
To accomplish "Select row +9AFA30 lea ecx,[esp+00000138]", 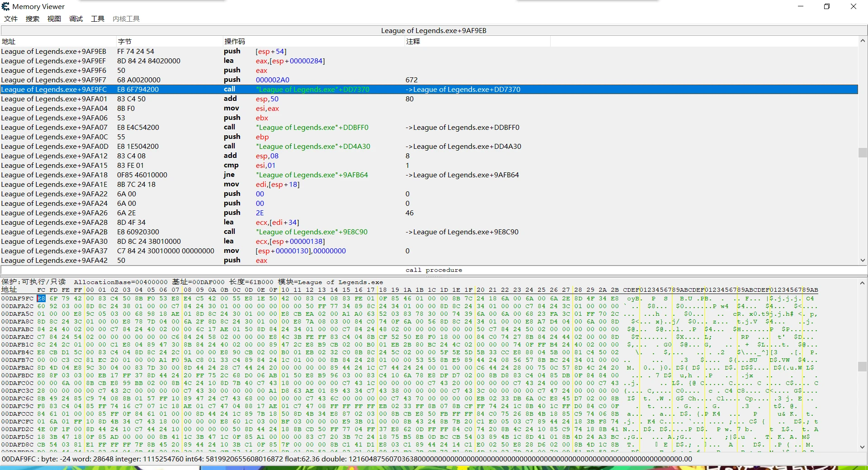I will click(x=429, y=241).
